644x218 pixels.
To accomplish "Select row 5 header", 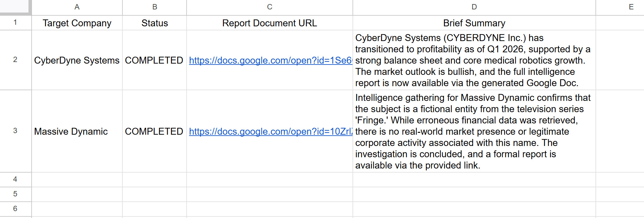I will (15, 195).
